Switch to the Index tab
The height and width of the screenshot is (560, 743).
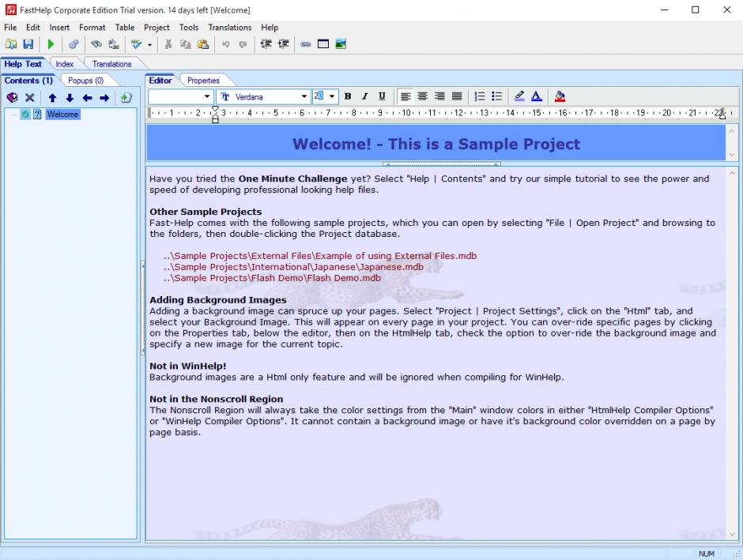65,64
